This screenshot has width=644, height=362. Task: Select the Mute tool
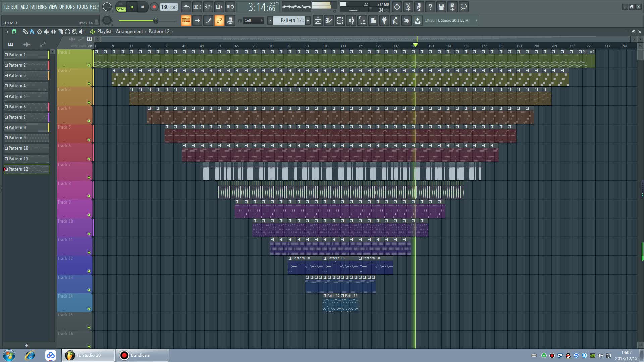[x=46, y=32]
